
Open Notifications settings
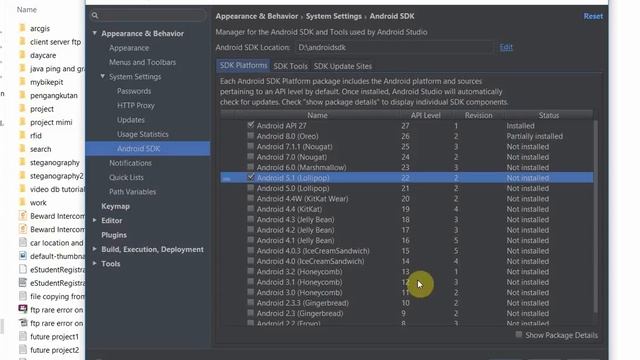pos(130,163)
